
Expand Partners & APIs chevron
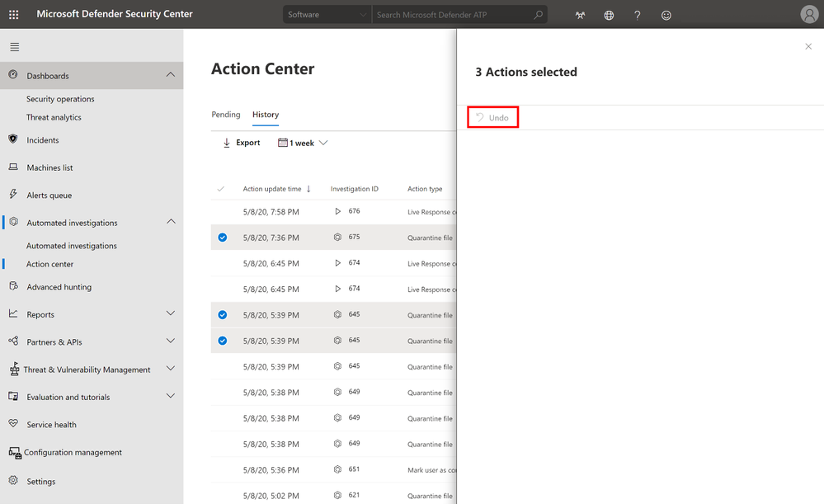[170, 341]
